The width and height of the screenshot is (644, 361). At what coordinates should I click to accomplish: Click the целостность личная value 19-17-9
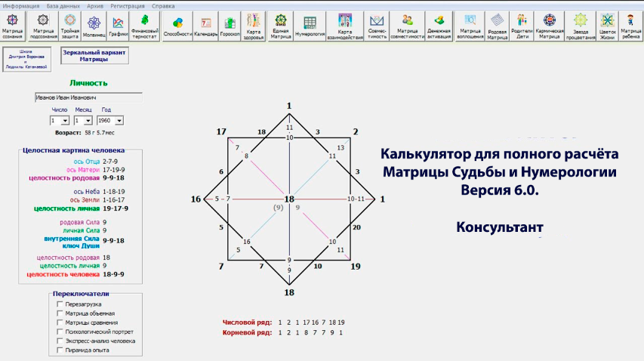click(x=116, y=208)
